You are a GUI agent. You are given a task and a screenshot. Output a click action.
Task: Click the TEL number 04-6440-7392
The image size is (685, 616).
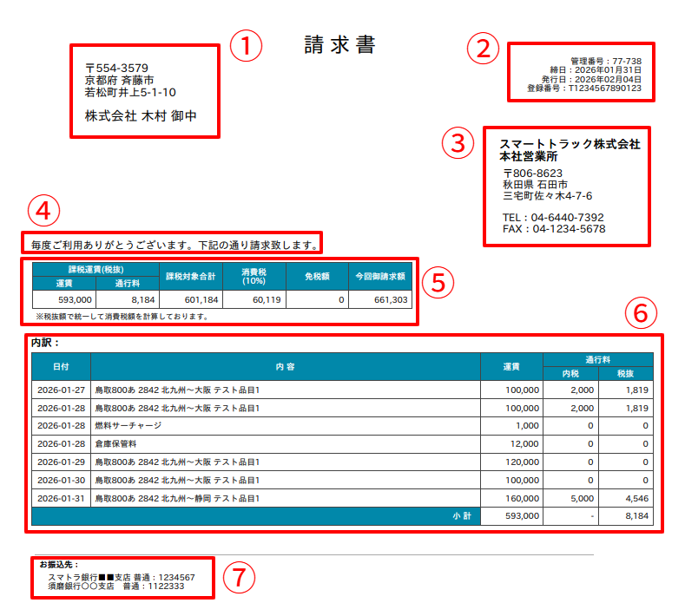pos(553,217)
